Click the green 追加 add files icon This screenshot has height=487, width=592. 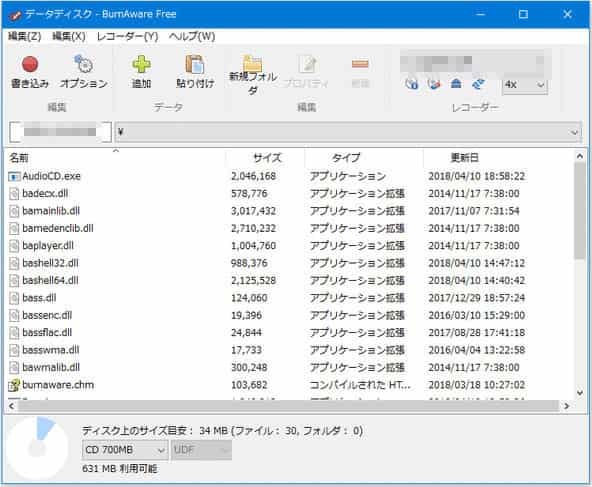(x=142, y=64)
